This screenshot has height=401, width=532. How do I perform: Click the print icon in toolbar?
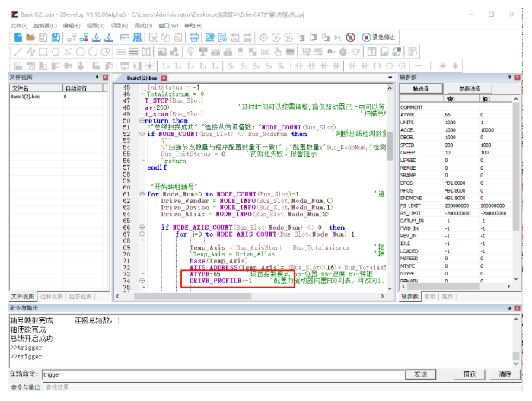194,37
